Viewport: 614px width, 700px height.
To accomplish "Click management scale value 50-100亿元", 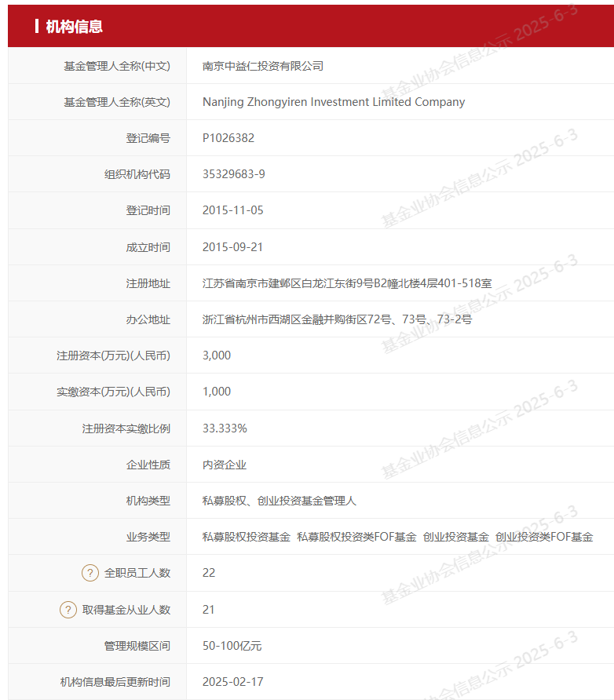I will coord(232,646).
